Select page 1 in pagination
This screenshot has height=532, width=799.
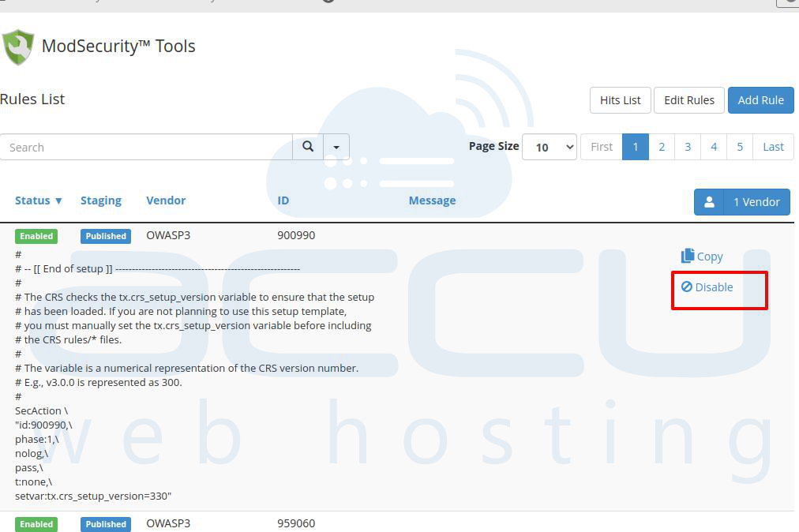tap(636, 147)
